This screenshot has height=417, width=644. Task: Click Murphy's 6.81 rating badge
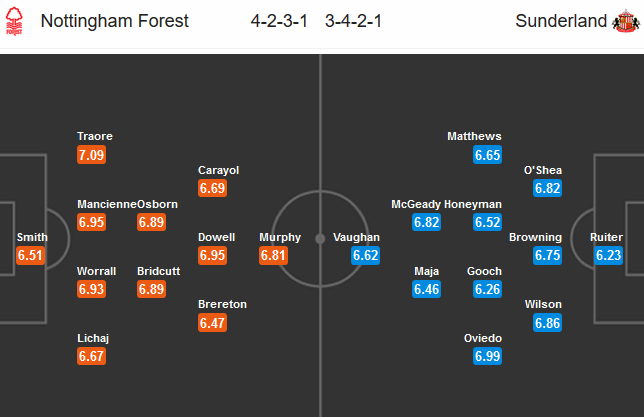273,256
